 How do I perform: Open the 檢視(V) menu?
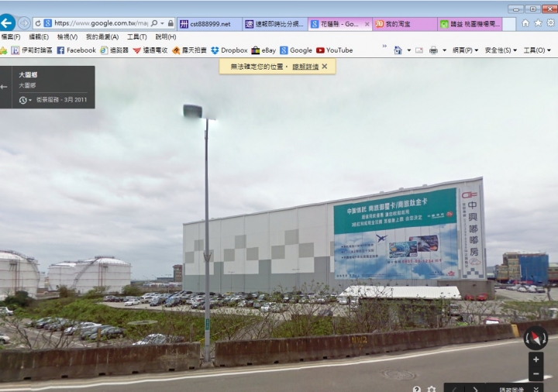(67, 37)
